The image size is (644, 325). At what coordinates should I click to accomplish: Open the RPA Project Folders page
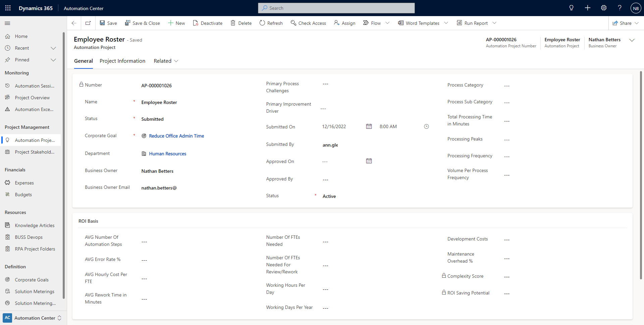pyautogui.click(x=35, y=249)
